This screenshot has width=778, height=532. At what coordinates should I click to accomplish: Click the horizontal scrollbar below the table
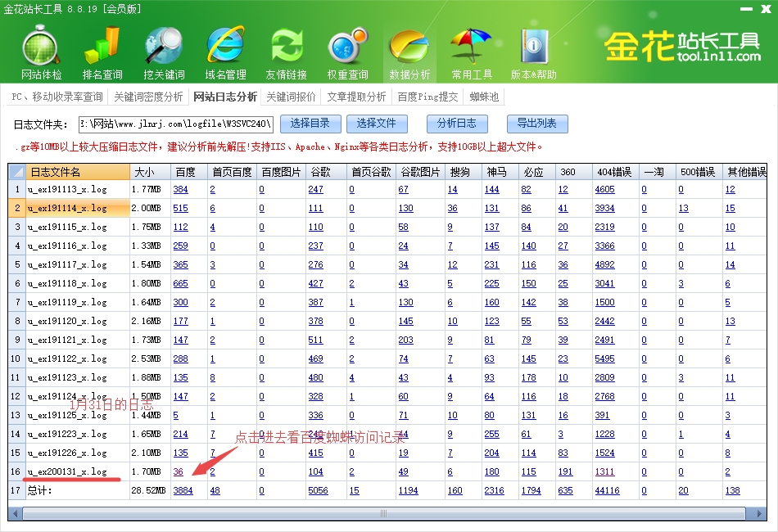coord(385,514)
